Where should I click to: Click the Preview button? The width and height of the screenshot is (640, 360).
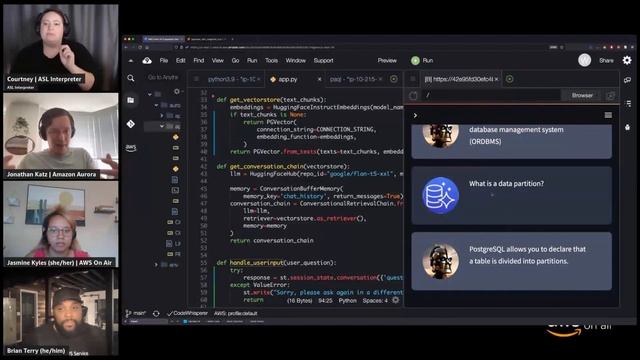click(387, 60)
